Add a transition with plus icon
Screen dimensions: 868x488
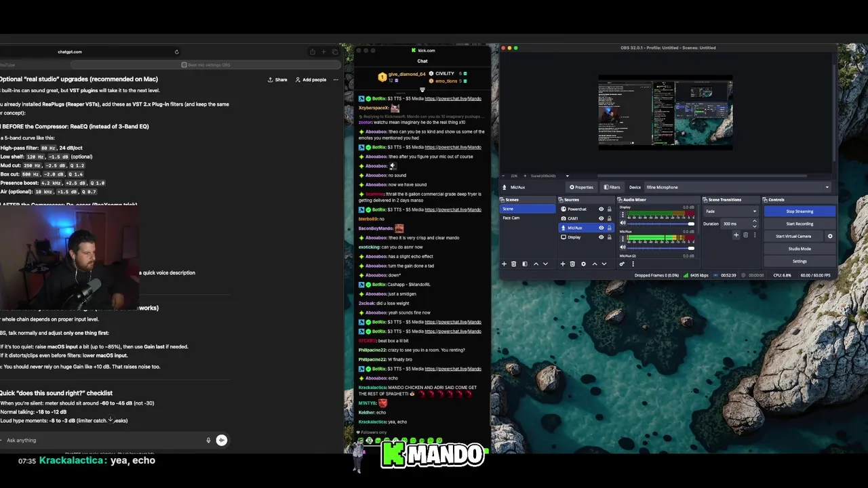click(x=736, y=235)
